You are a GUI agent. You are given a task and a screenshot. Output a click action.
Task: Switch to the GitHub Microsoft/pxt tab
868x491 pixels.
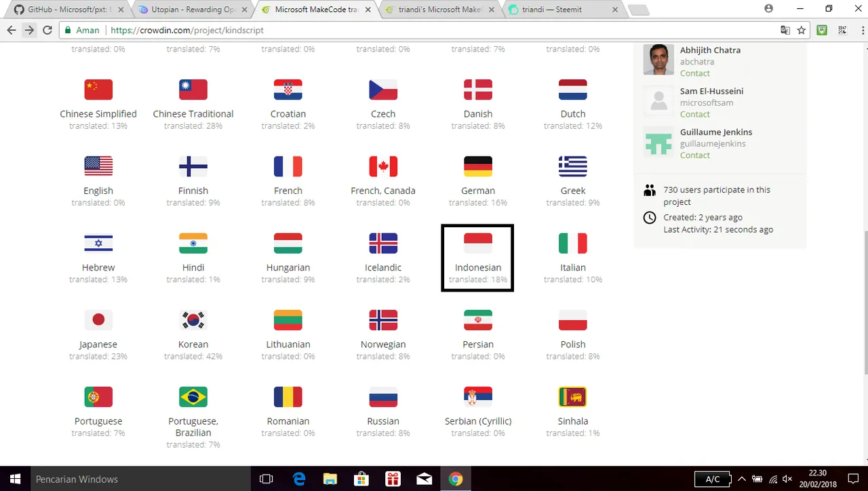(66, 9)
